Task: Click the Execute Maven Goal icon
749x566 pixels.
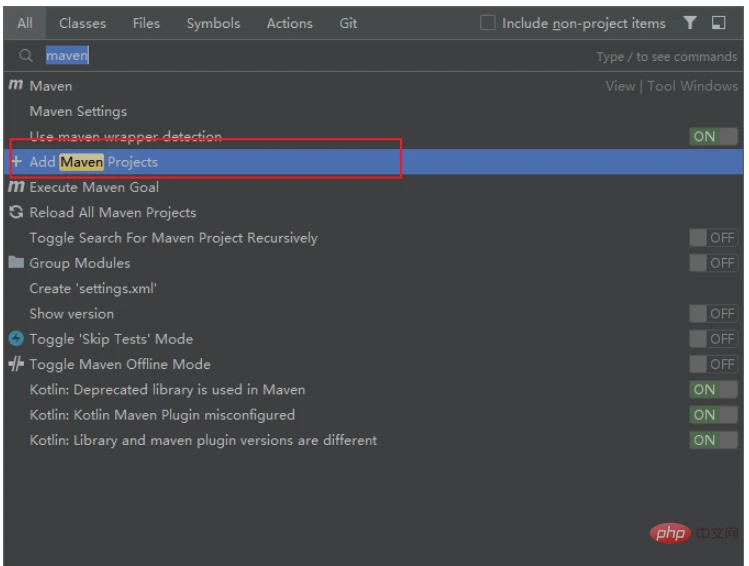Action: click(x=16, y=187)
